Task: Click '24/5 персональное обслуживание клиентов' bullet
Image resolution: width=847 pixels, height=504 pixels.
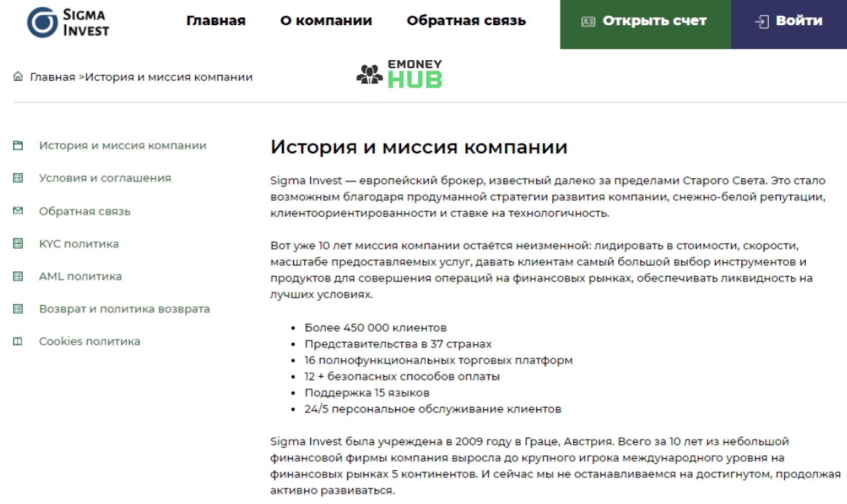Action: coord(432,409)
